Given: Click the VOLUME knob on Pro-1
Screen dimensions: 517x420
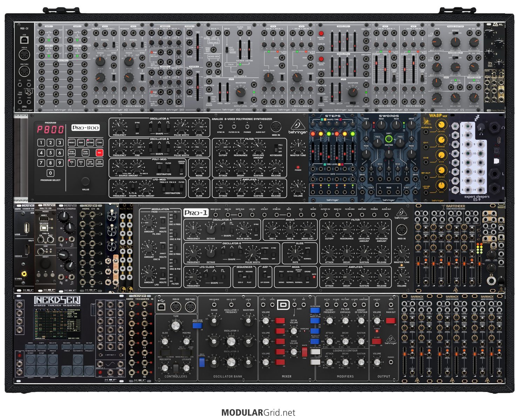Looking at the screenshot, I should [x=402, y=277].
